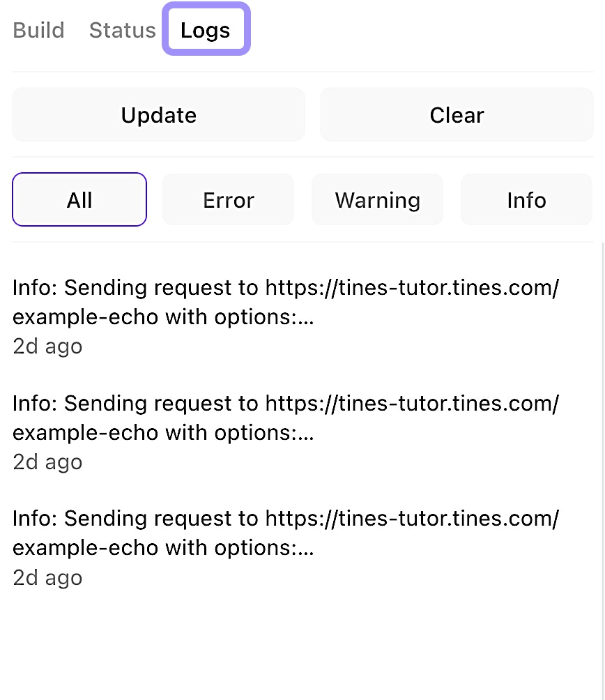Open the second Info log entry
The height and width of the screenshot is (700, 605).
[x=209, y=418]
